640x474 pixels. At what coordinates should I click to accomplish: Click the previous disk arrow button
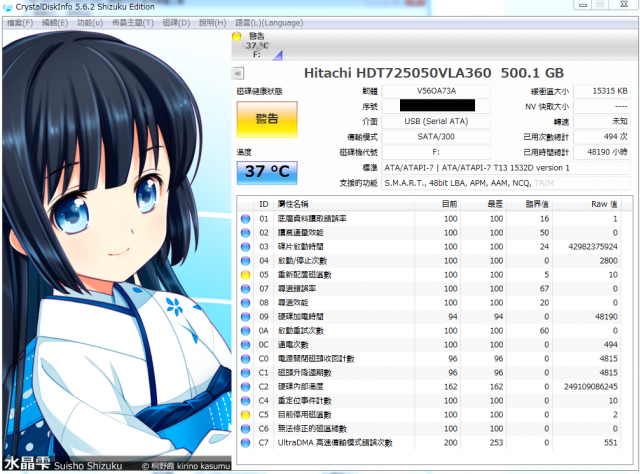238,73
